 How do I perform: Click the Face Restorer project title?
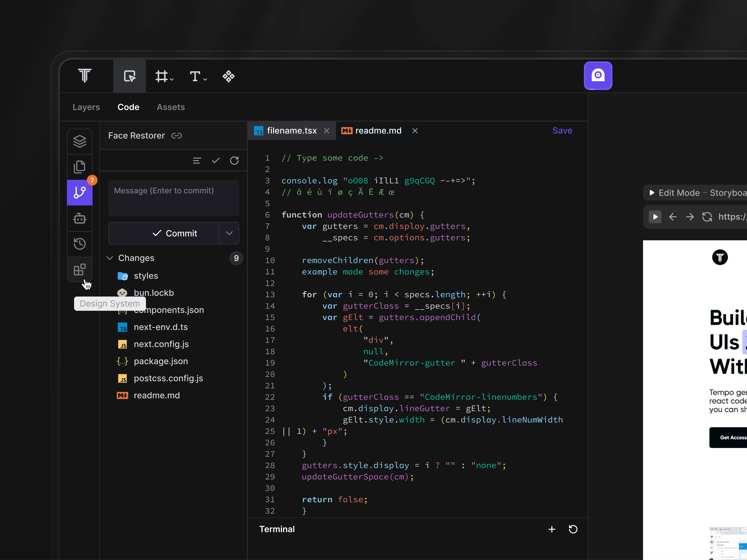(136, 136)
